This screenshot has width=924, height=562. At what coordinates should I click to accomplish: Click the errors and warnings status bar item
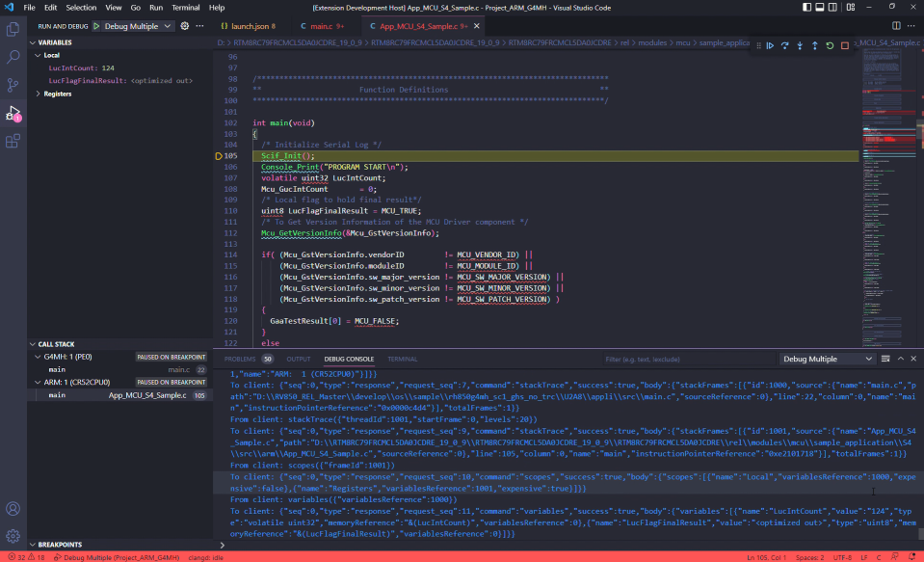click(25, 556)
